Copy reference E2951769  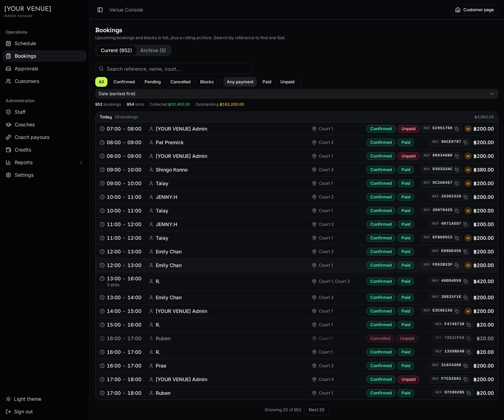[457, 129]
